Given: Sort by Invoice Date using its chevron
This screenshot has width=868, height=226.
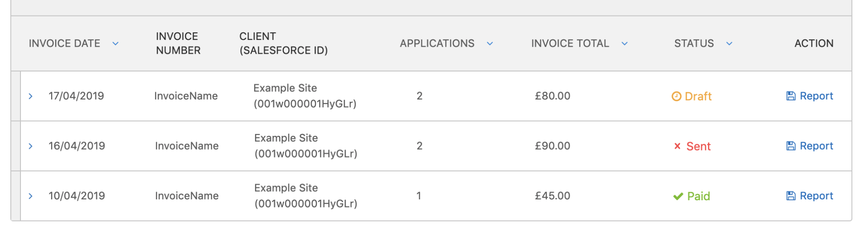Looking at the screenshot, I should click(x=116, y=44).
